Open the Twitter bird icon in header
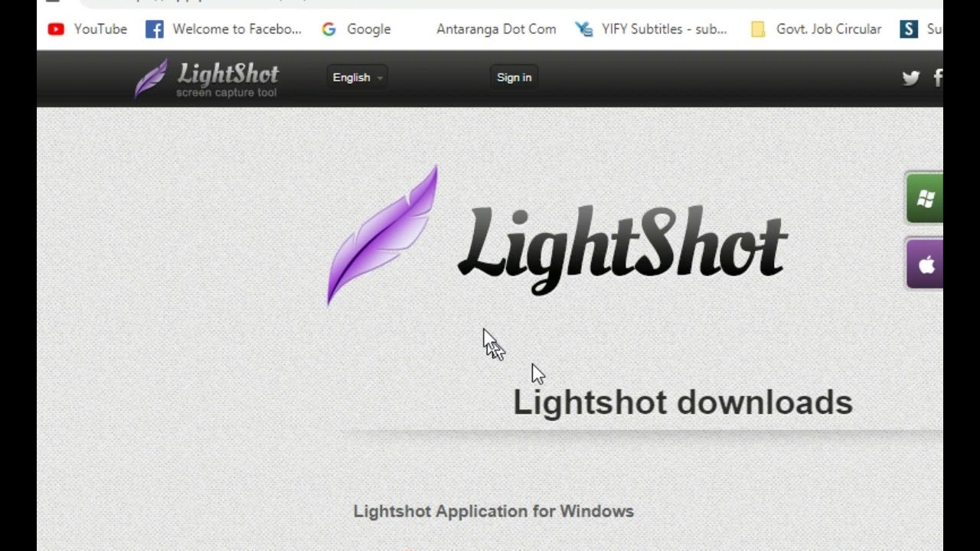 pyautogui.click(x=910, y=78)
